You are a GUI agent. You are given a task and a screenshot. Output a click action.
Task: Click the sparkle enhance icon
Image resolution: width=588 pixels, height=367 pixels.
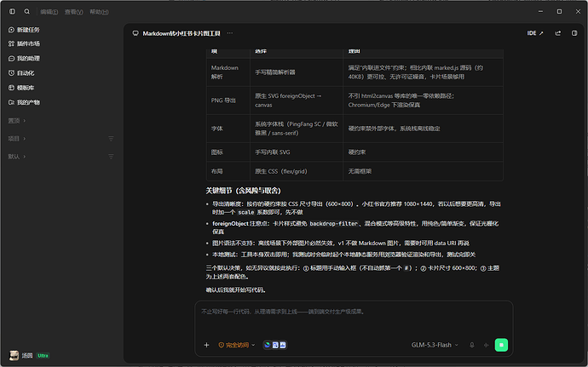click(487, 345)
